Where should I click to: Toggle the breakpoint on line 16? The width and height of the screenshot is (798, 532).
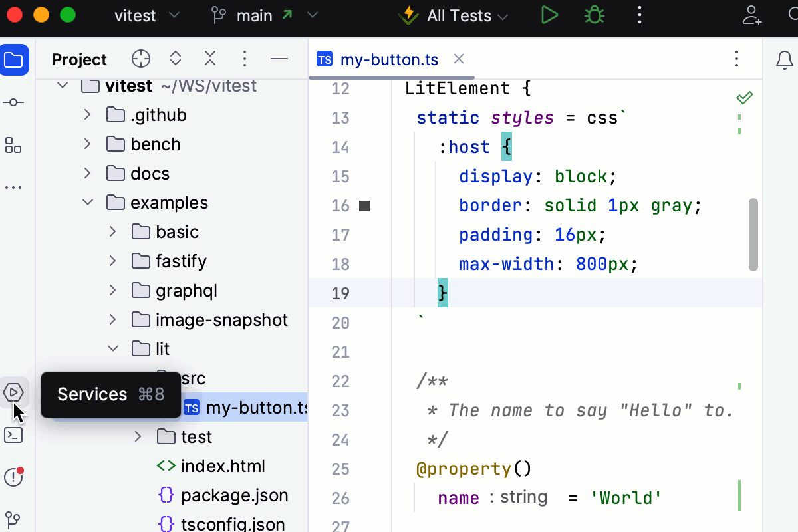coord(364,206)
